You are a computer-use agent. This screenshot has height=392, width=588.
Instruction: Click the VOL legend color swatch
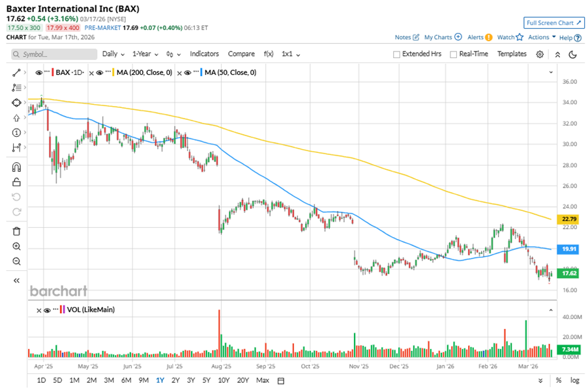(x=63, y=310)
